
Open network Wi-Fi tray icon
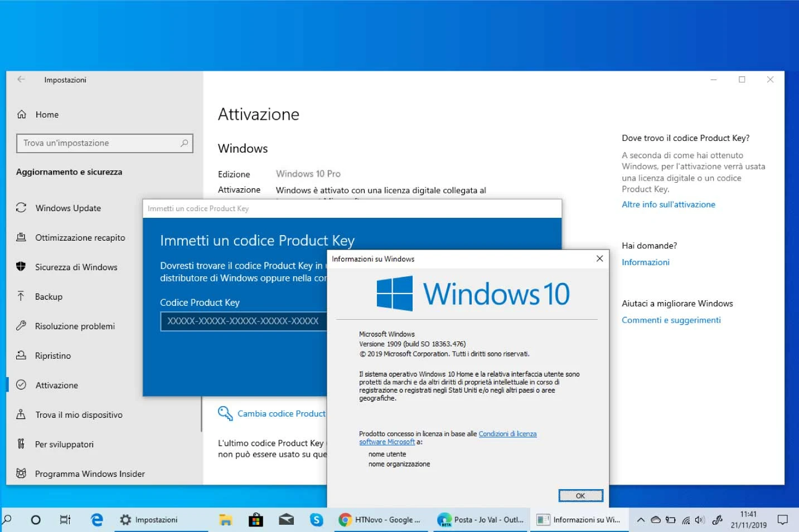point(686,520)
